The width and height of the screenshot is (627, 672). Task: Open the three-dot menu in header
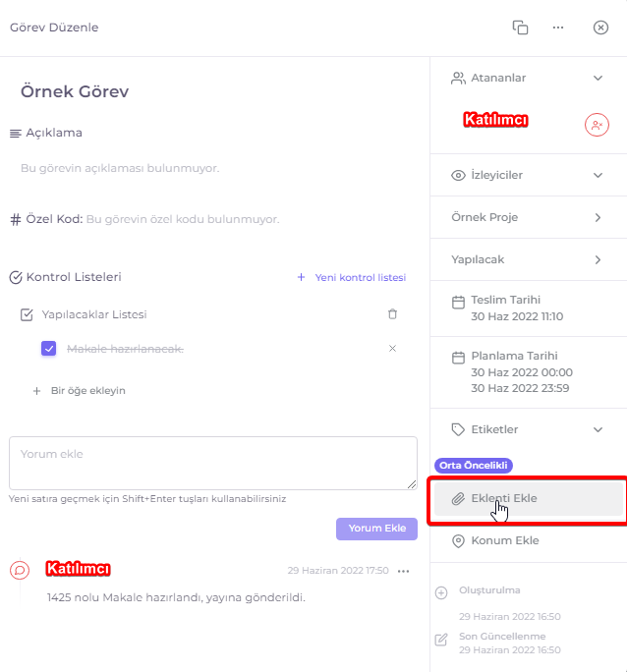[558, 28]
